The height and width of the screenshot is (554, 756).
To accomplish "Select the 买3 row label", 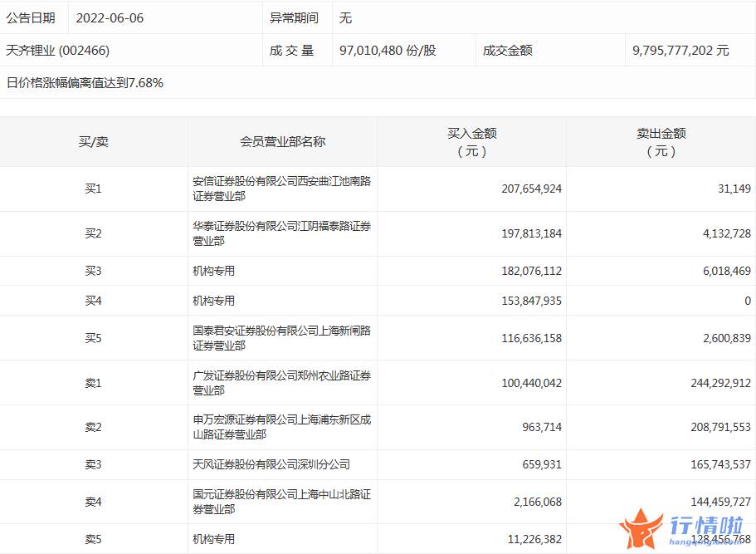I will click(94, 271).
